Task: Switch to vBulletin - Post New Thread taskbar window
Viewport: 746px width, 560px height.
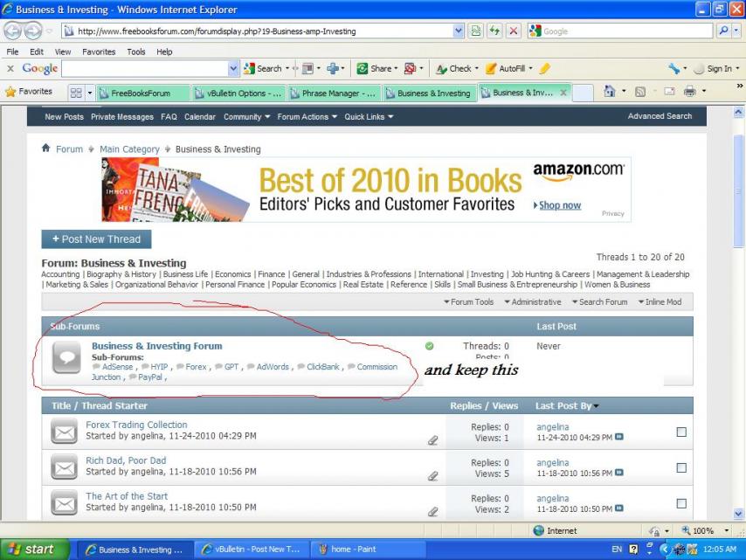Action: point(252,549)
